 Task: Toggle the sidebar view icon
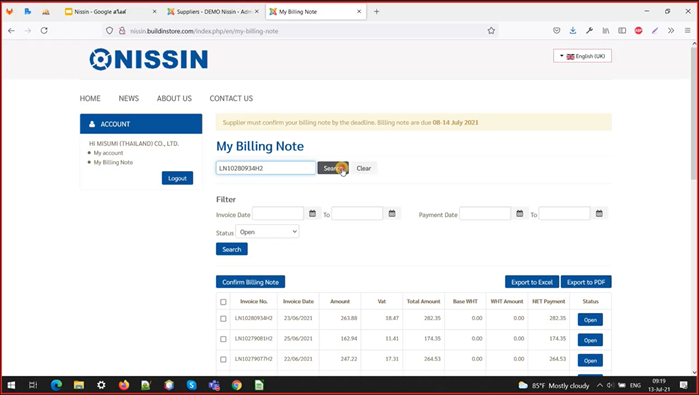tap(622, 30)
